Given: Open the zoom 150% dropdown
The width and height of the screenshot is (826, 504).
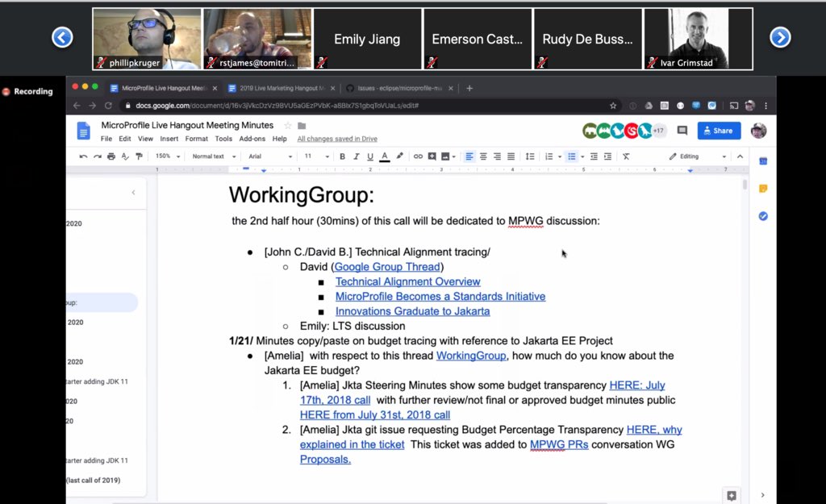Looking at the screenshot, I should point(168,156).
